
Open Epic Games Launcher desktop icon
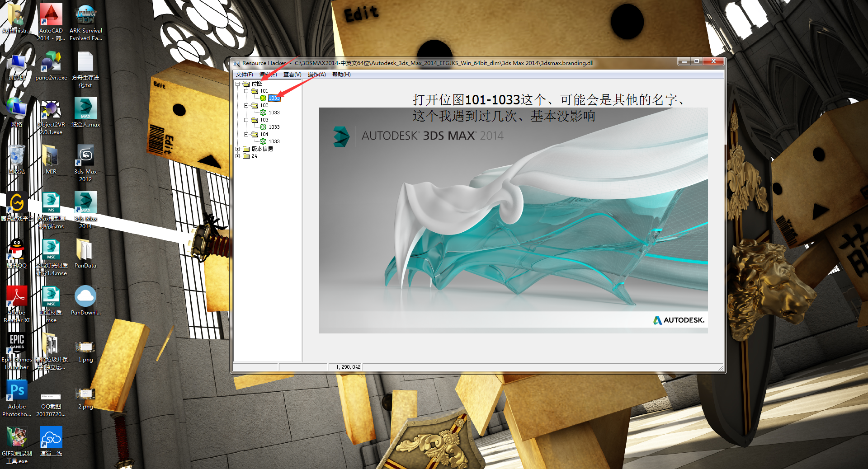pyautogui.click(x=17, y=352)
